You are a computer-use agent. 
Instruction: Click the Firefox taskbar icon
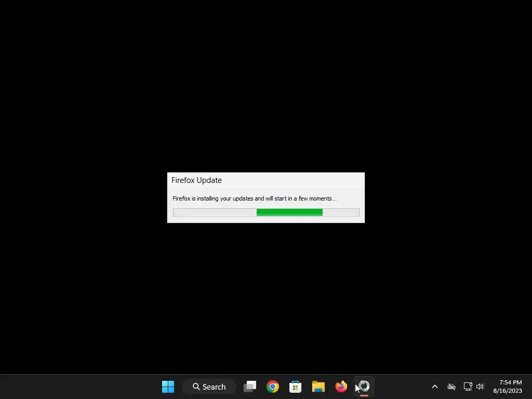pos(341,387)
